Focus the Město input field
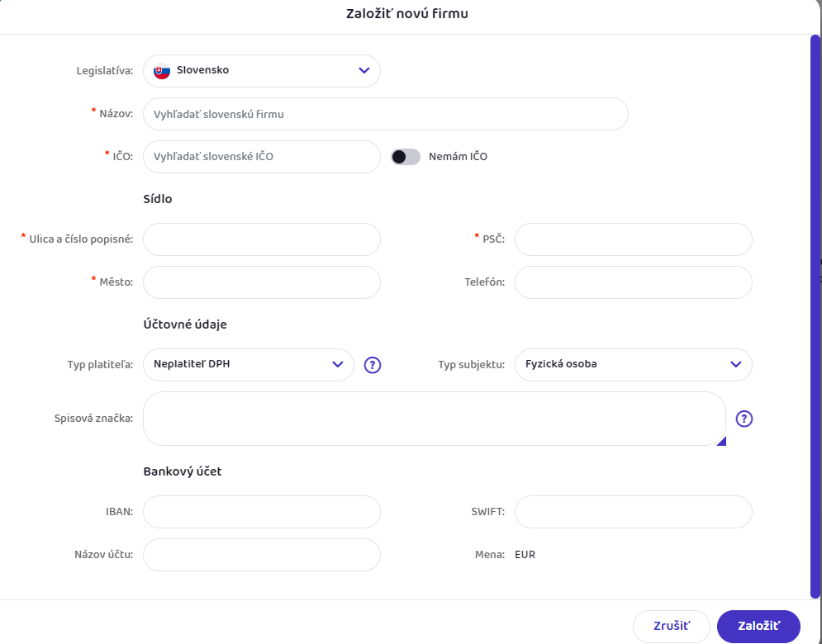Viewport: 822px width, 644px height. click(261, 282)
